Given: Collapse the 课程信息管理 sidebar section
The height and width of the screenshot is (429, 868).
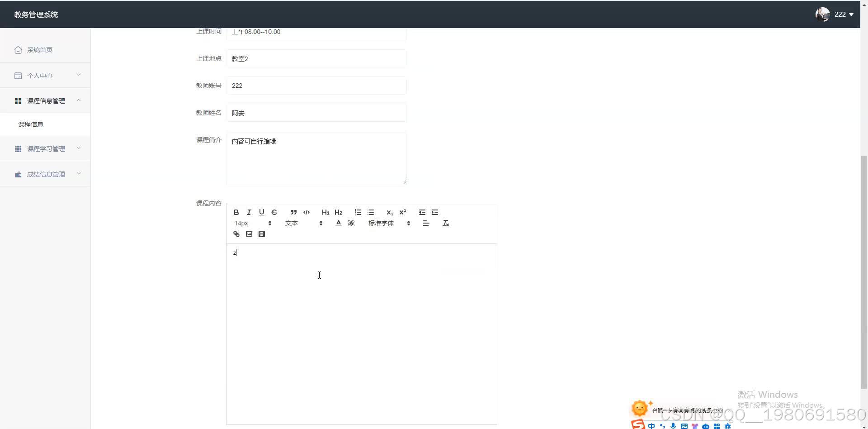Looking at the screenshot, I should click(45, 100).
